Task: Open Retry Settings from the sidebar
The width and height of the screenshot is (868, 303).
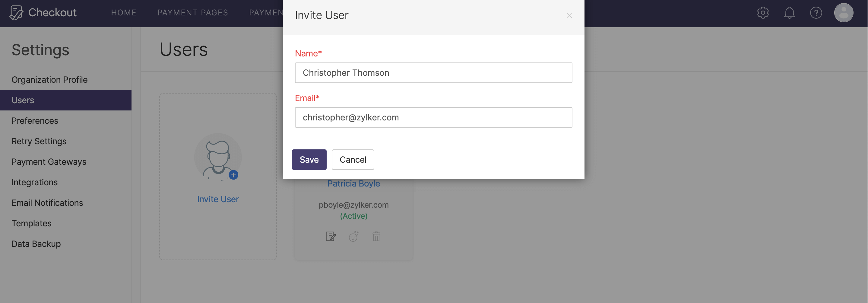Action: [39, 141]
